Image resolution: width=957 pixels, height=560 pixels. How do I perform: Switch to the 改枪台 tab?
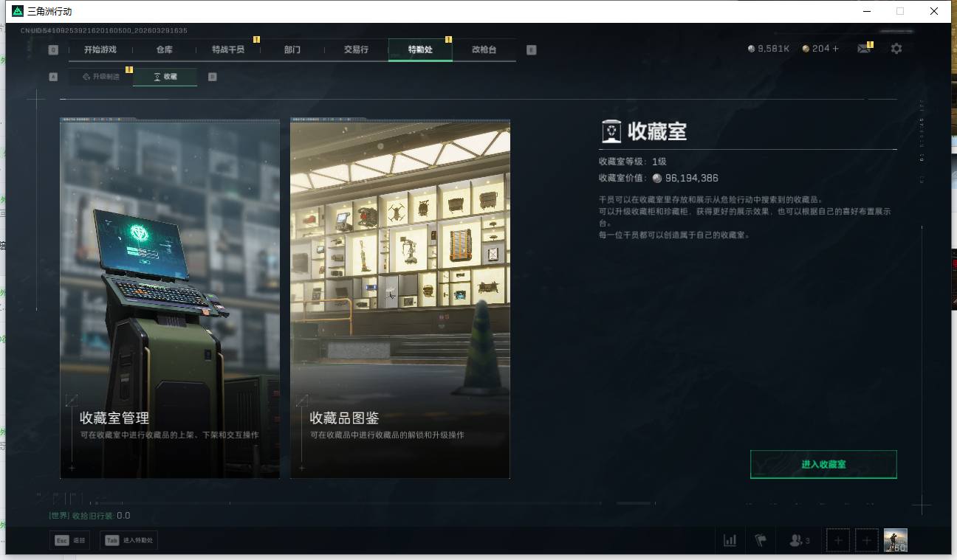point(485,49)
